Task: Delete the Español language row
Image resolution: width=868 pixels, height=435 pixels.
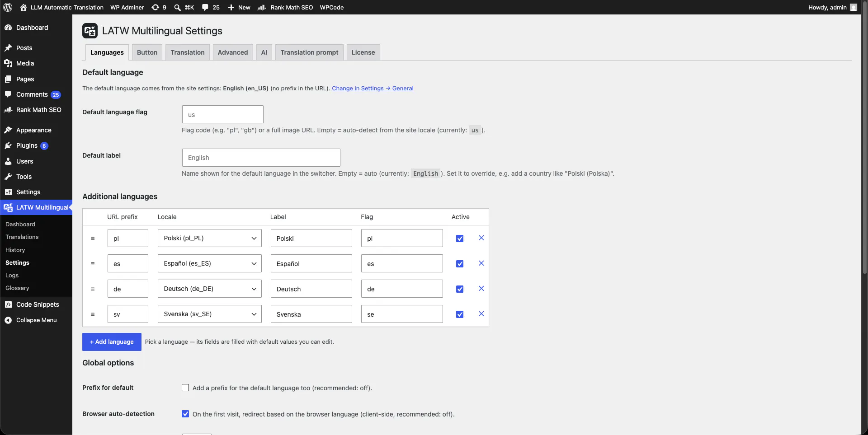Action: coord(481,263)
